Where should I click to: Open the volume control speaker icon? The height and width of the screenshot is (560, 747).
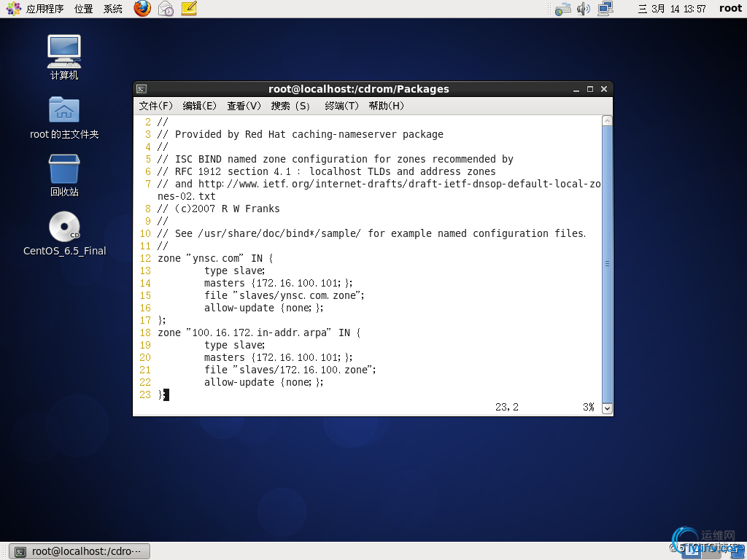pyautogui.click(x=583, y=9)
